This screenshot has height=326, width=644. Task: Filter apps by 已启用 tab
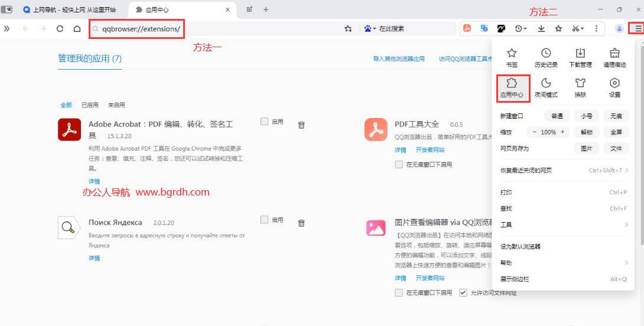90,105
